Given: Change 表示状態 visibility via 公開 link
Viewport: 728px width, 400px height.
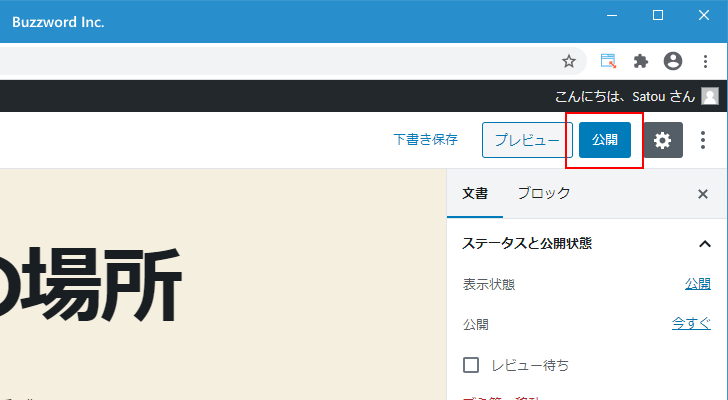Looking at the screenshot, I should point(698,284).
